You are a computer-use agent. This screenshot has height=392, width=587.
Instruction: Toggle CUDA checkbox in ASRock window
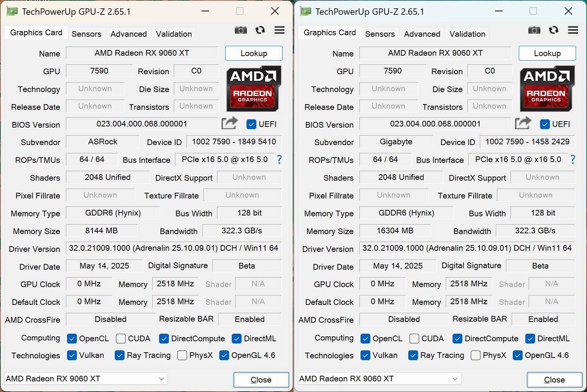click(x=121, y=339)
